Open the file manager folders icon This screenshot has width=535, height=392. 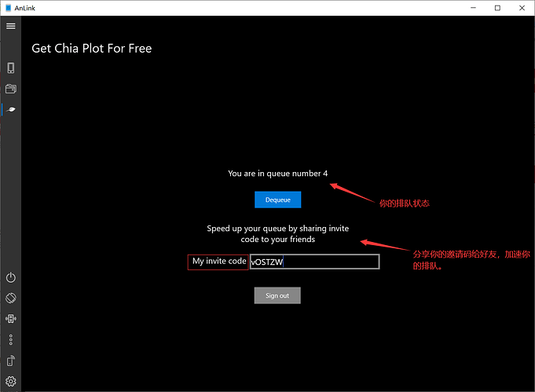[x=10, y=89]
